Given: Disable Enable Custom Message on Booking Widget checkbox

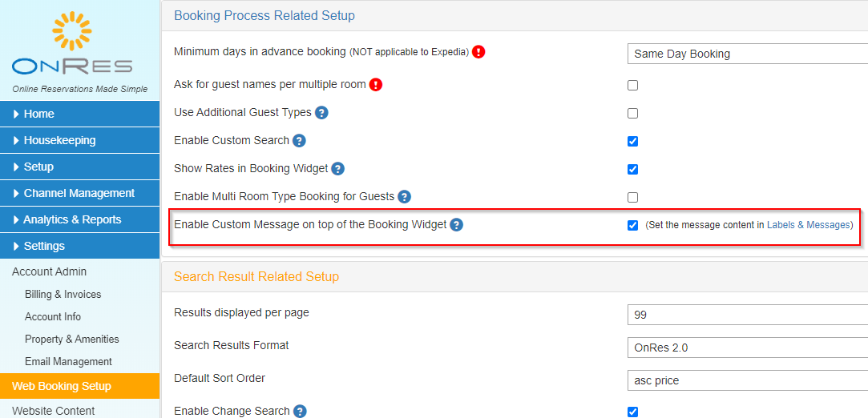Looking at the screenshot, I should [632, 226].
